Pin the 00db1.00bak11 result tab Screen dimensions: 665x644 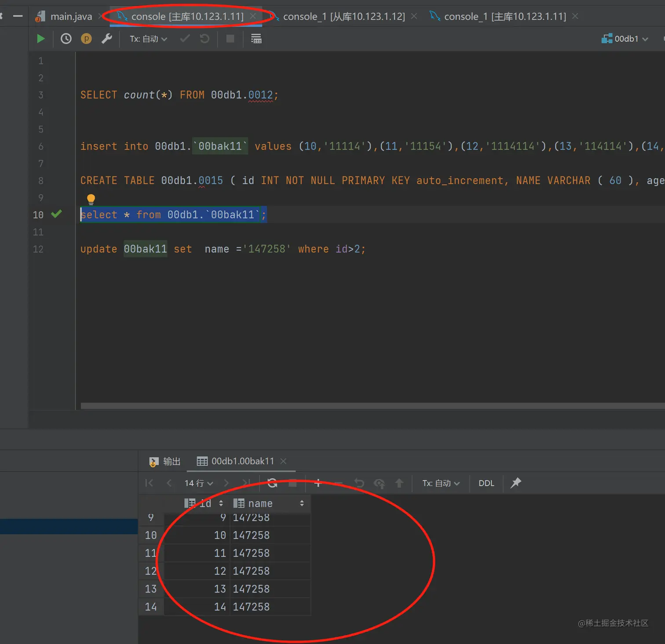pyautogui.click(x=516, y=483)
